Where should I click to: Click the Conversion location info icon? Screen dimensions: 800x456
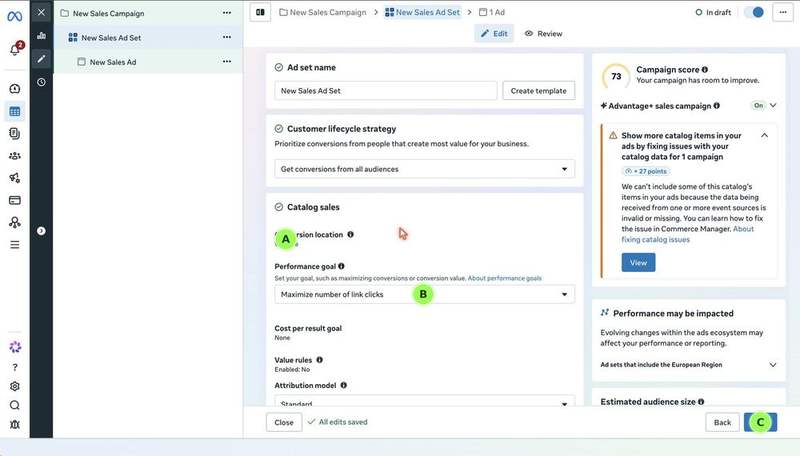[351, 235]
